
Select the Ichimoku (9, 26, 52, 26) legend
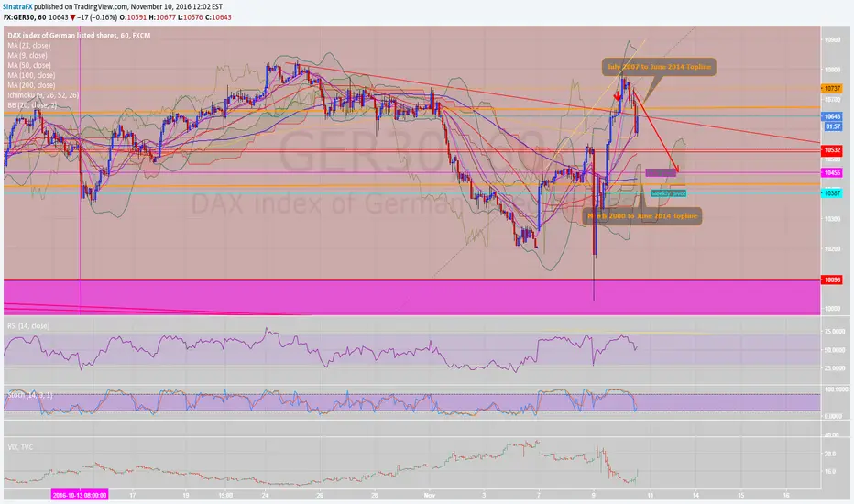43,94
